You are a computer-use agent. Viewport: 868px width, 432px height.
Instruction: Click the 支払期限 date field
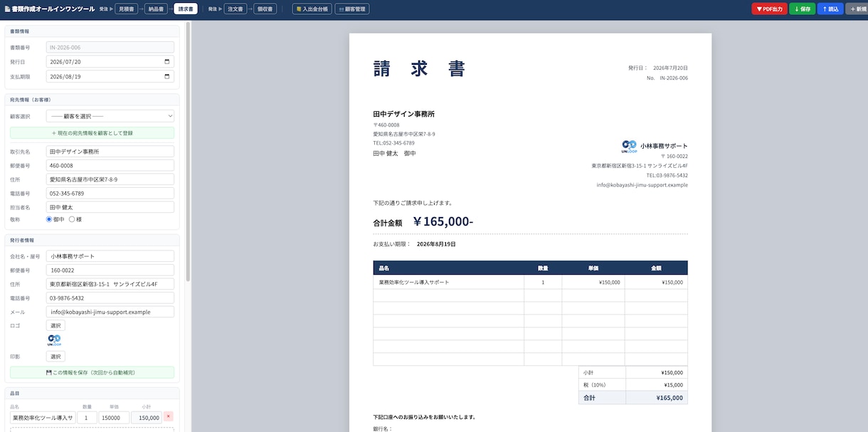110,76
